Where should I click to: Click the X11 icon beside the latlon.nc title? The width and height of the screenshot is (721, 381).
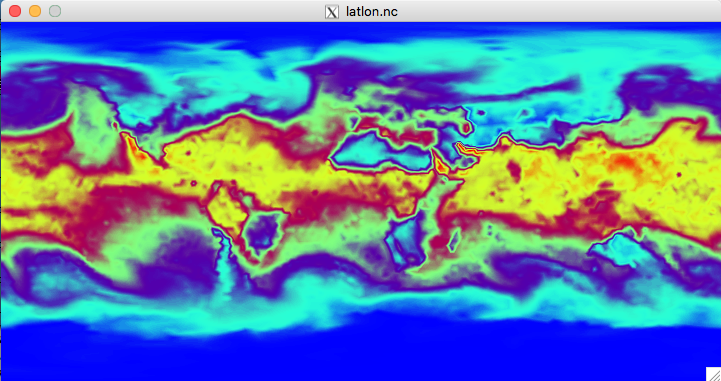332,11
